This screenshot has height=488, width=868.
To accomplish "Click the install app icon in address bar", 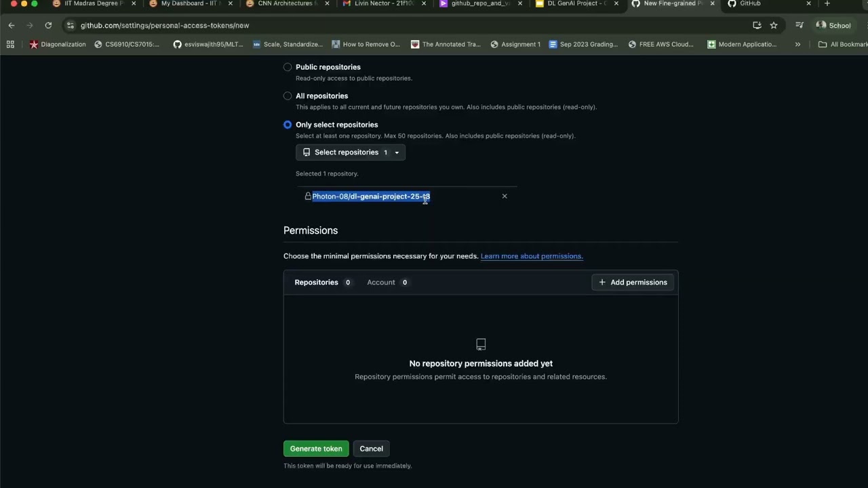I will 757,25.
